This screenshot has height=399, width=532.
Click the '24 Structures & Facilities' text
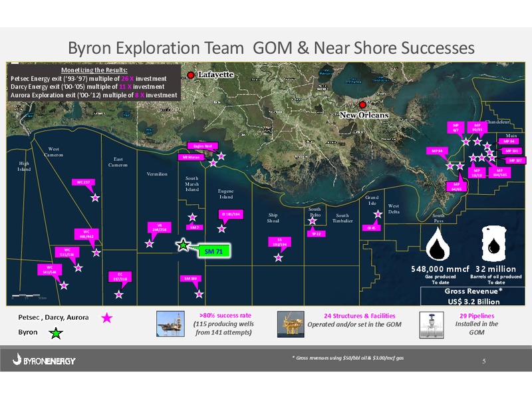coord(359,315)
